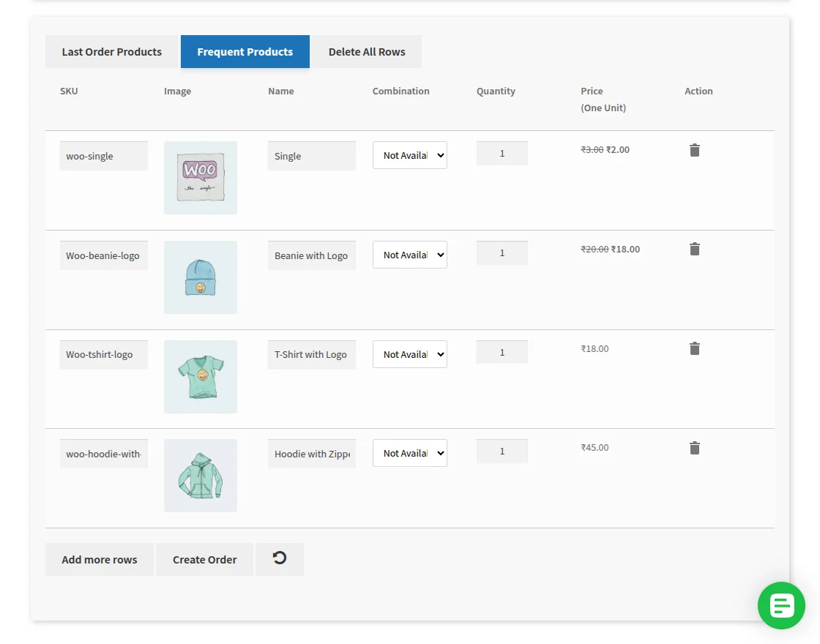Click the blue beanie product image
The height and width of the screenshot is (644, 820).
[201, 277]
